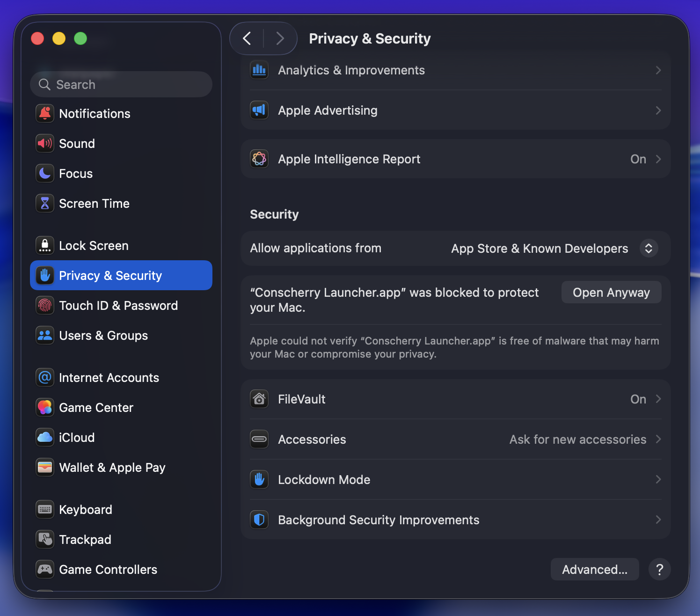Click "Ask for new accessories" value

click(x=578, y=440)
